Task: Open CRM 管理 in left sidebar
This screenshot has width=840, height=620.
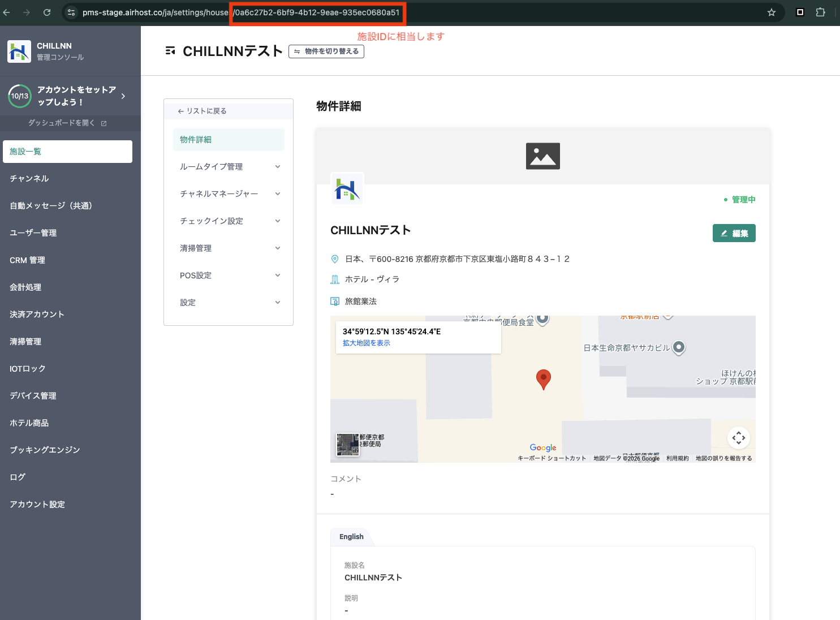Action: [x=67, y=260]
